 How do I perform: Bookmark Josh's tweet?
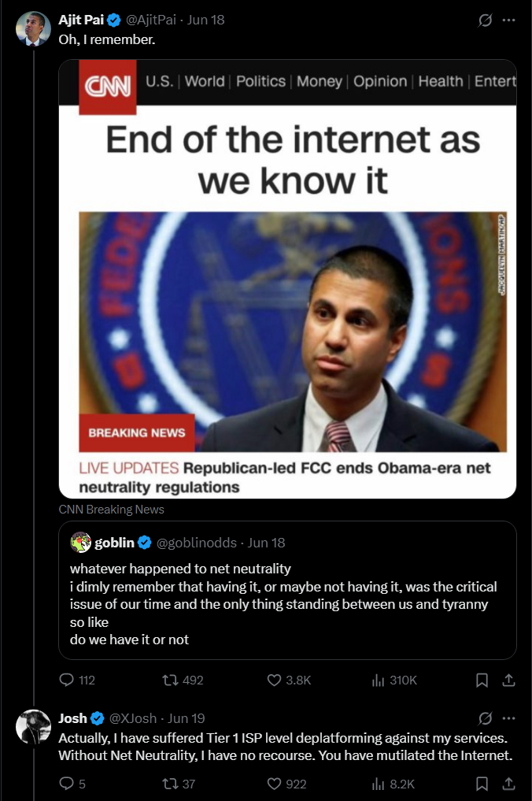(x=482, y=783)
